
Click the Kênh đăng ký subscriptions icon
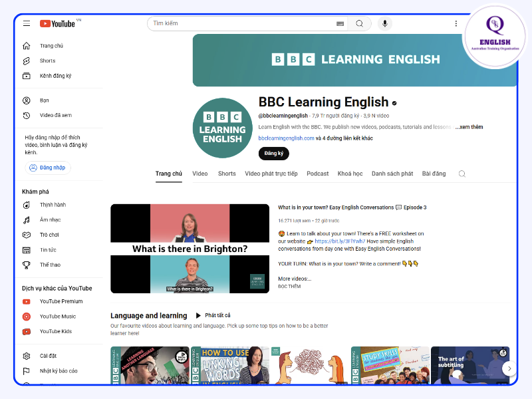pyautogui.click(x=27, y=76)
